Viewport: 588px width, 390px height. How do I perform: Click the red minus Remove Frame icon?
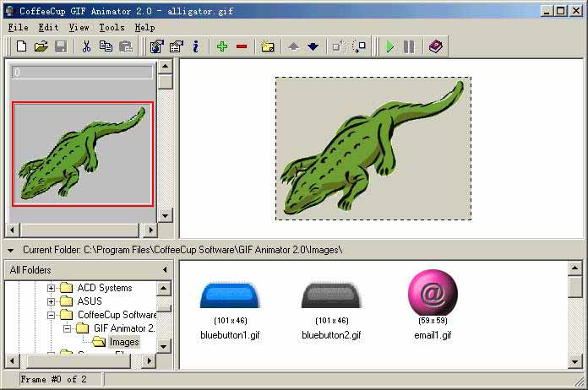(x=242, y=46)
